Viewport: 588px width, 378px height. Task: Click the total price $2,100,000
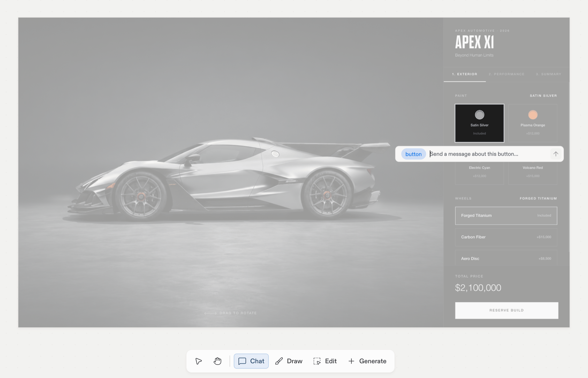[478, 288]
